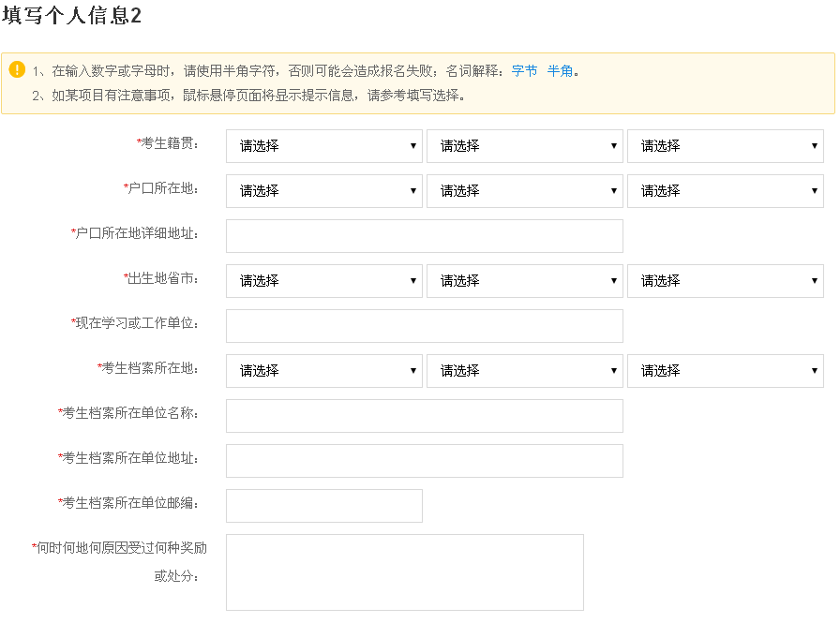Open the 半角 explanation link
840x623 pixels.
(560, 71)
